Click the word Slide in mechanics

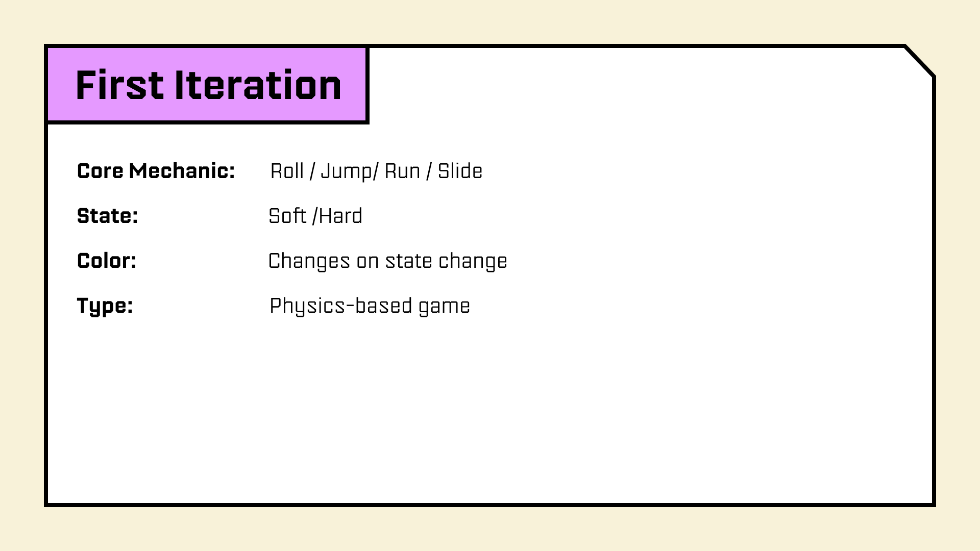459,171
